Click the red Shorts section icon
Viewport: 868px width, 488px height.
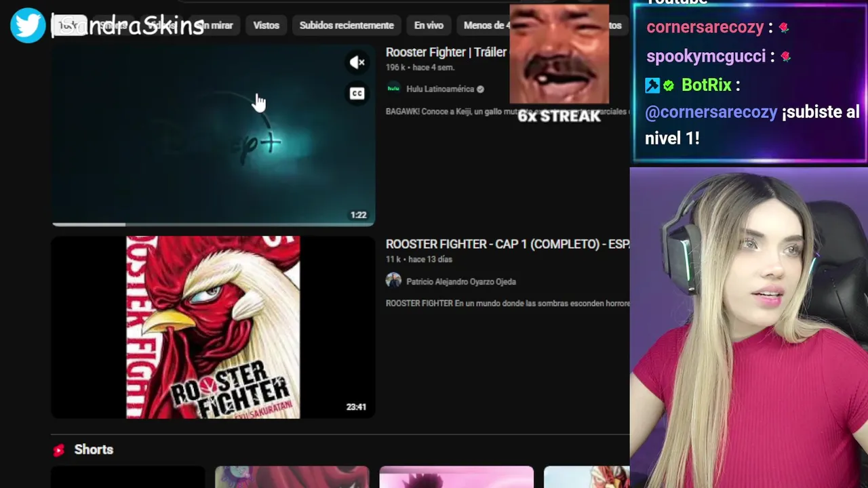59,450
